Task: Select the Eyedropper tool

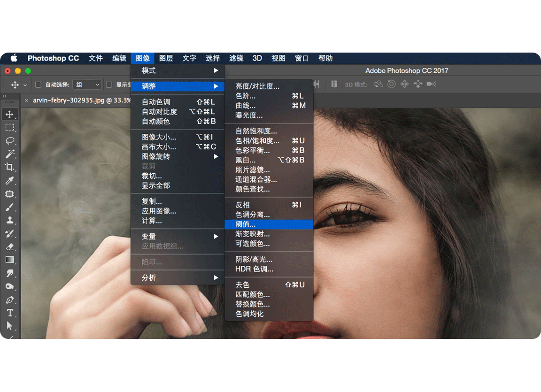Action: 10,180
